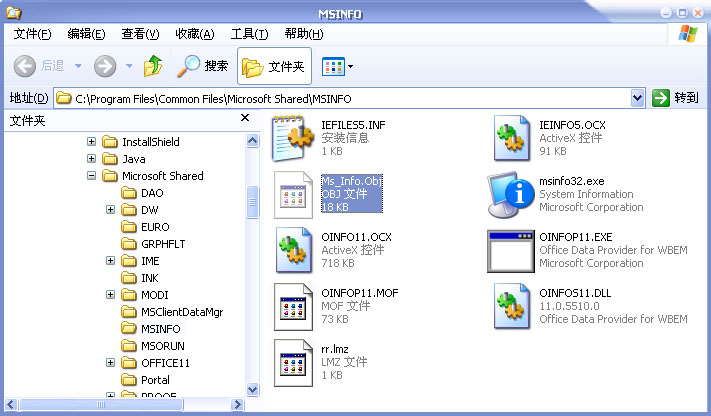
Task: Select the MSINFO folder in tree
Action: [151, 329]
